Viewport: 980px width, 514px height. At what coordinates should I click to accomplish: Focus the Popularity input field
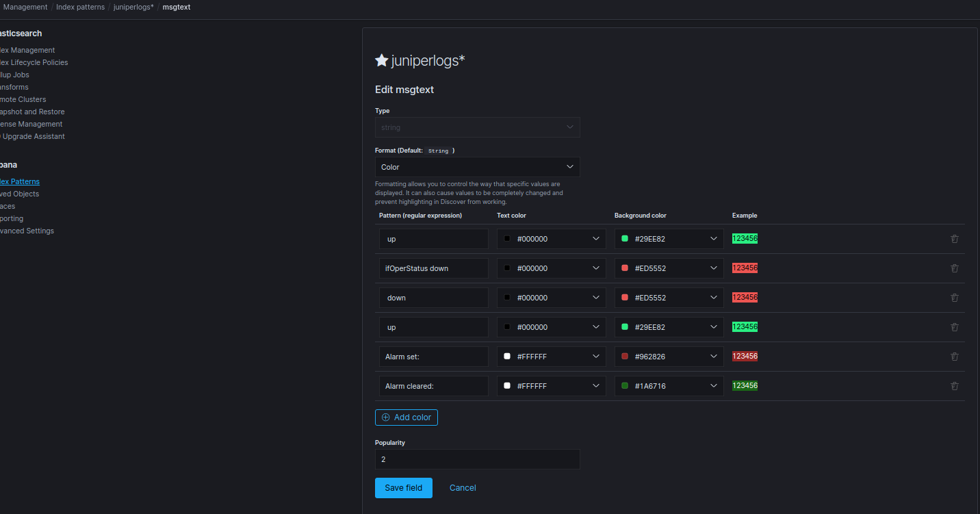pos(478,459)
